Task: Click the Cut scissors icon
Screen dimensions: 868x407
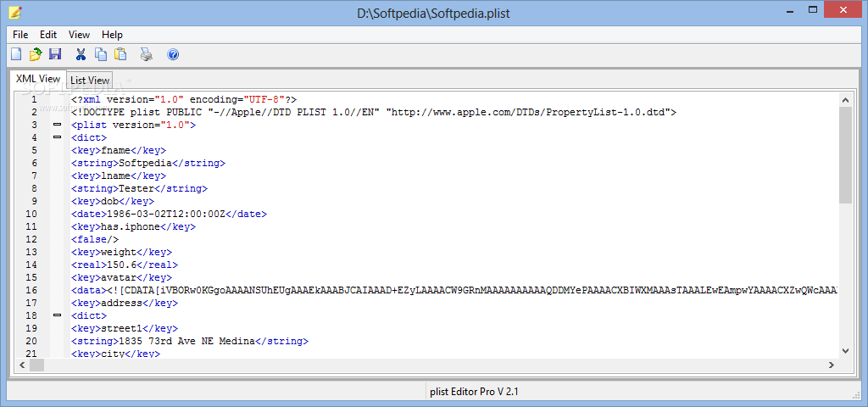Action: point(81,54)
